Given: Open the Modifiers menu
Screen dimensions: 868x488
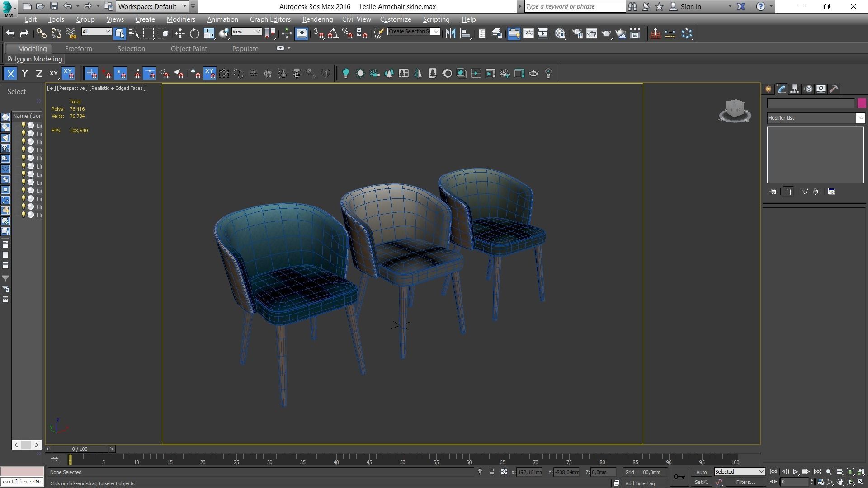Looking at the screenshot, I should pyautogui.click(x=181, y=19).
